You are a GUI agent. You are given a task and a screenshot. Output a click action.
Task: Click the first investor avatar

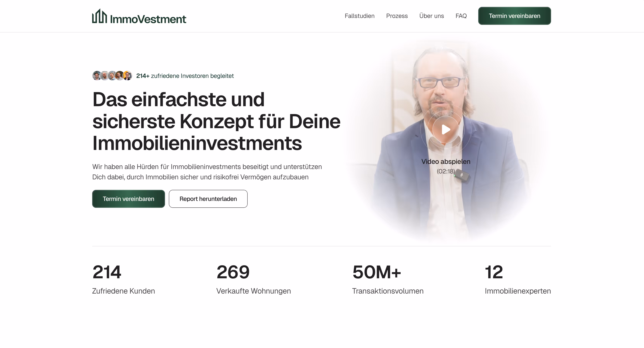[97, 76]
